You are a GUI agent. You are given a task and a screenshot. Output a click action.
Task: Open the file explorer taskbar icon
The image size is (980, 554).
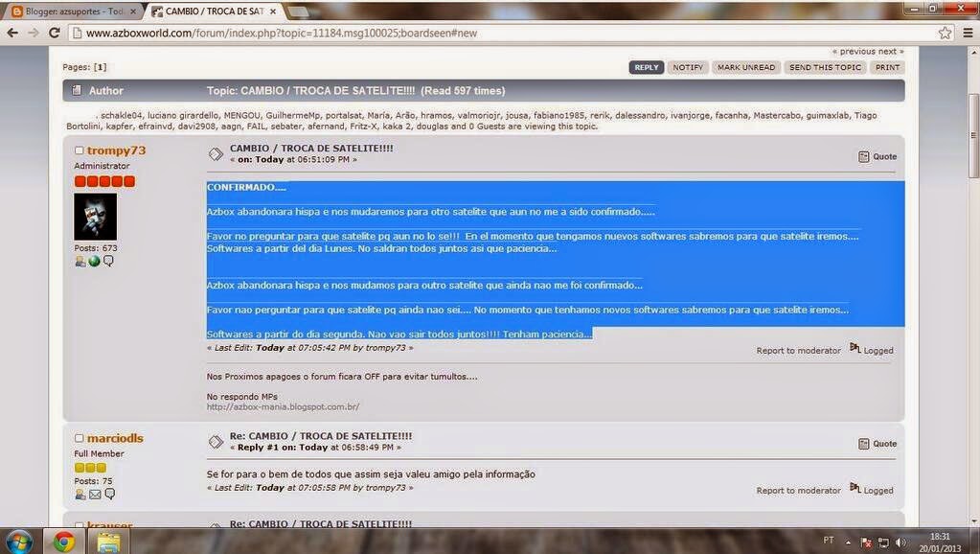(x=109, y=542)
